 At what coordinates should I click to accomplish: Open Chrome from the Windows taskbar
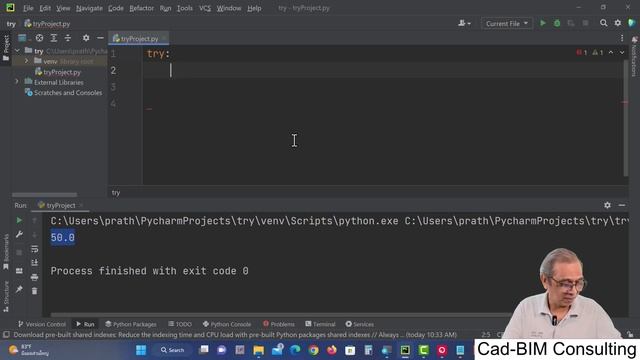point(313,350)
